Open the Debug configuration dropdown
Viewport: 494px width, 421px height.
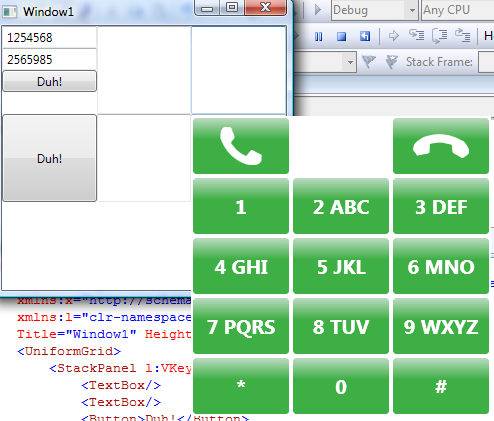click(x=375, y=10)
